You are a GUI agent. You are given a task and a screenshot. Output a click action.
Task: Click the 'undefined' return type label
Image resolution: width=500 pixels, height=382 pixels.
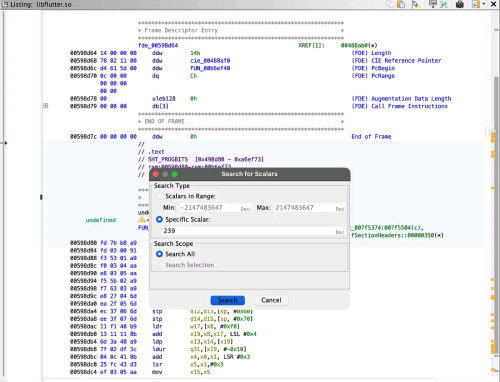point(101,220)
